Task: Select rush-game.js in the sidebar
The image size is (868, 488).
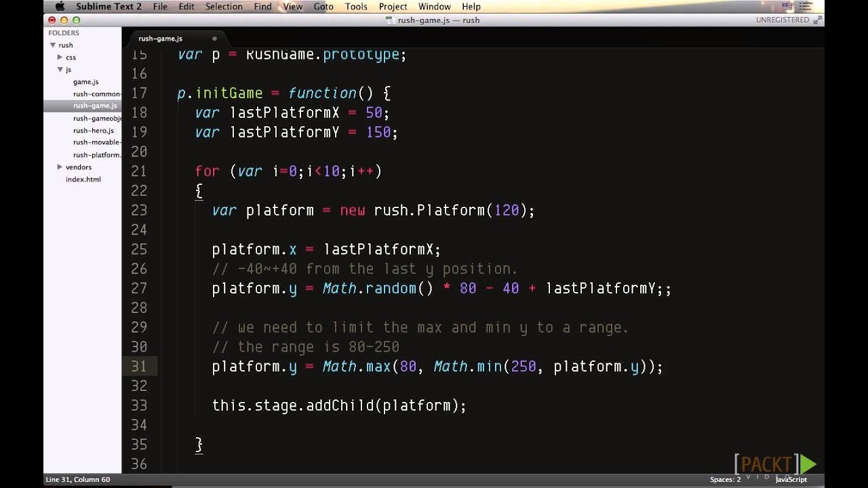Action: (x=95, y=106)
